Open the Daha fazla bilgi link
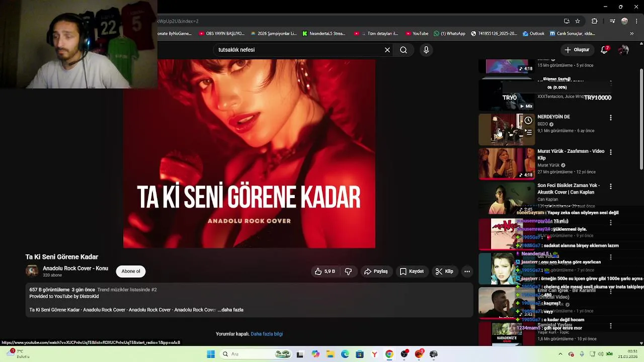This screenshot has width=644, height=362. coord(267,334)
